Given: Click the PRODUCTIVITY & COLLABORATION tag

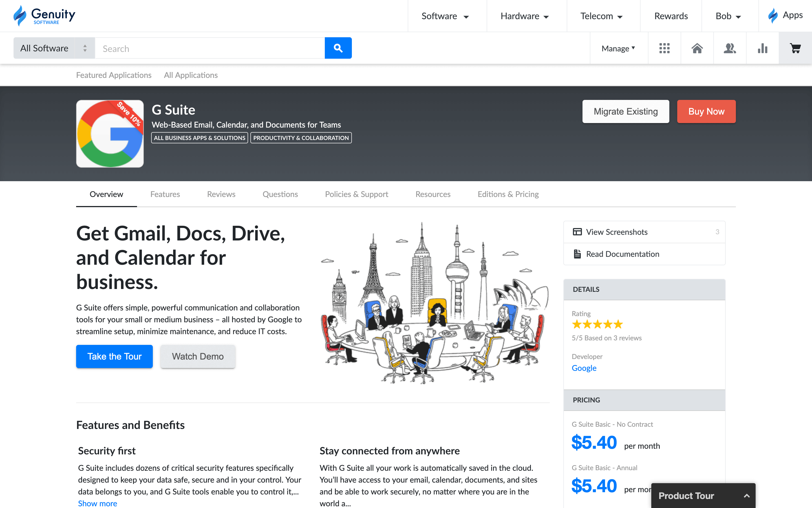Looking at the screenshot, I should [x=301, y=138].
